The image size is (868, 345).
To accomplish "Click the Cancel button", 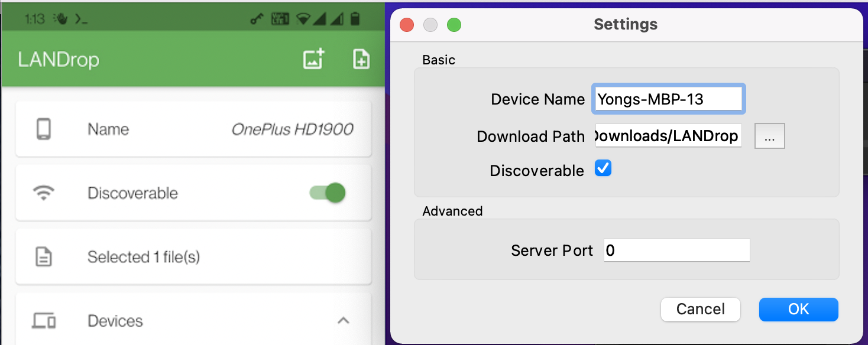I will (x=700, y=310).
